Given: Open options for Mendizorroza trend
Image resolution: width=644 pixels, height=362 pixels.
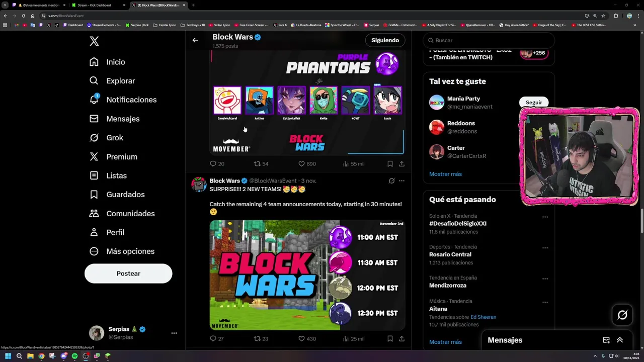Looking at the screenshot, I should pos(545,279).
